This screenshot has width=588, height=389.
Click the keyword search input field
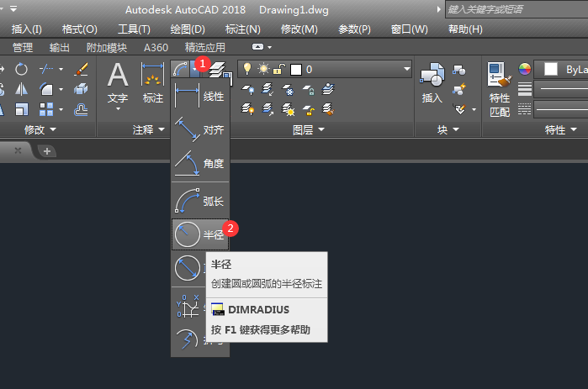coord(516,9)
